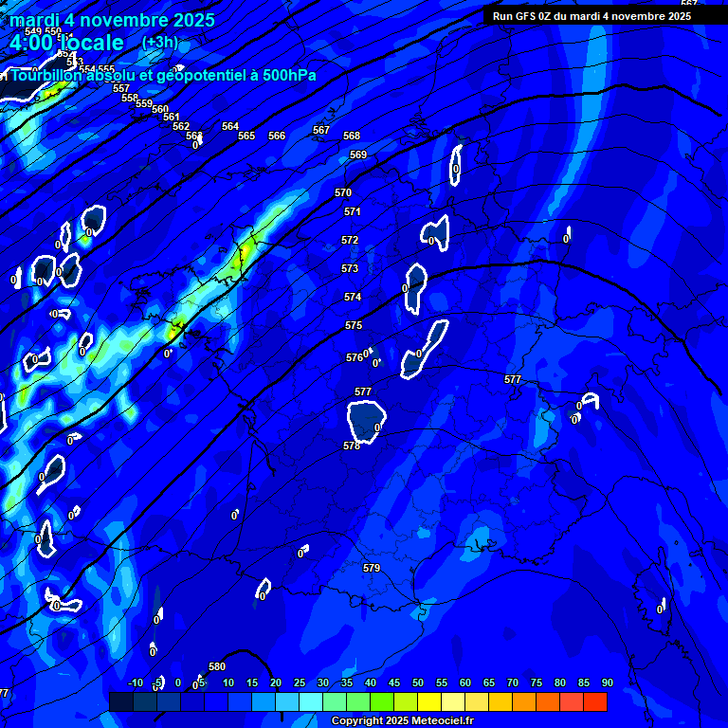Click the 4:00 locale time label

pos(66,43)
